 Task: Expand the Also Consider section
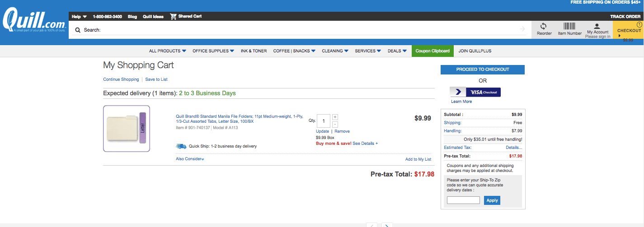pos(190,159)
